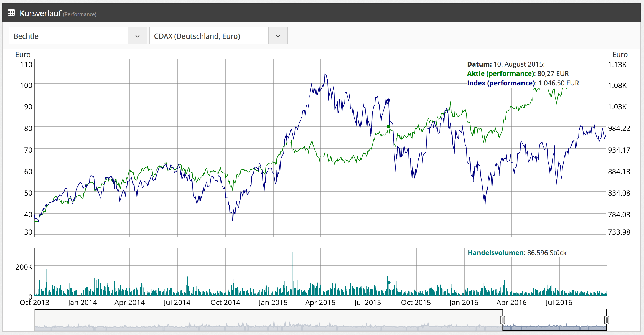
Task: Expand the CDAX index dropdown arrow
Action: coord(278,36)
